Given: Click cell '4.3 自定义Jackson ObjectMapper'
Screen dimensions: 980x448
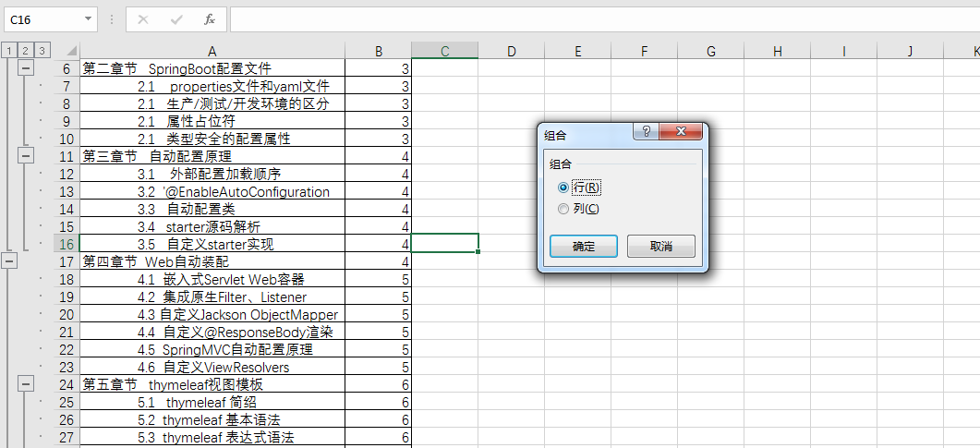Looking at the screenshot, I should click(x=212, y=313).
